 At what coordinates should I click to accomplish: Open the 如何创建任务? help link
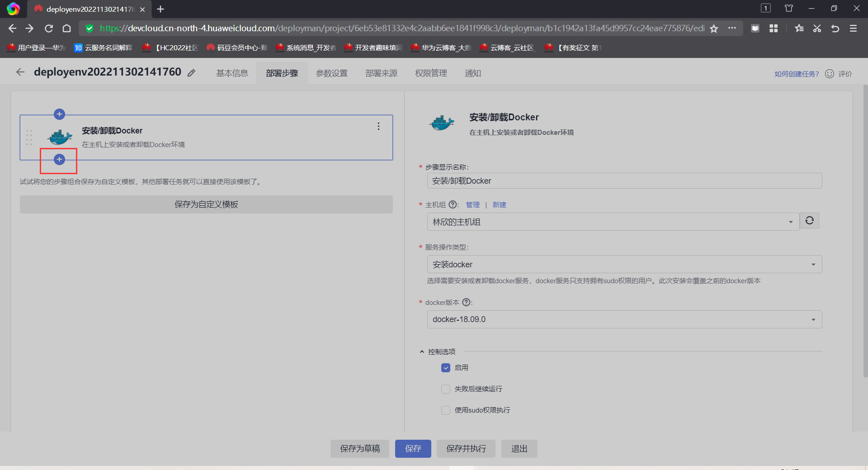pos(797,74)
